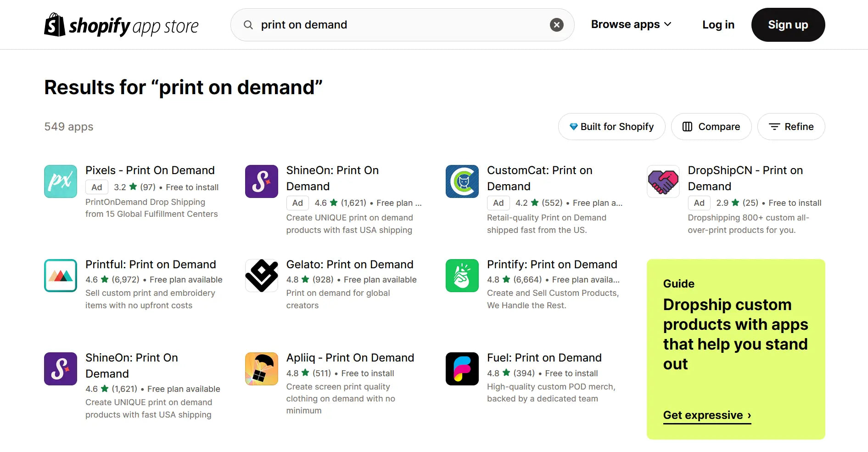
Task: Toggle the Built for Shopify filter
Action: 611,126
